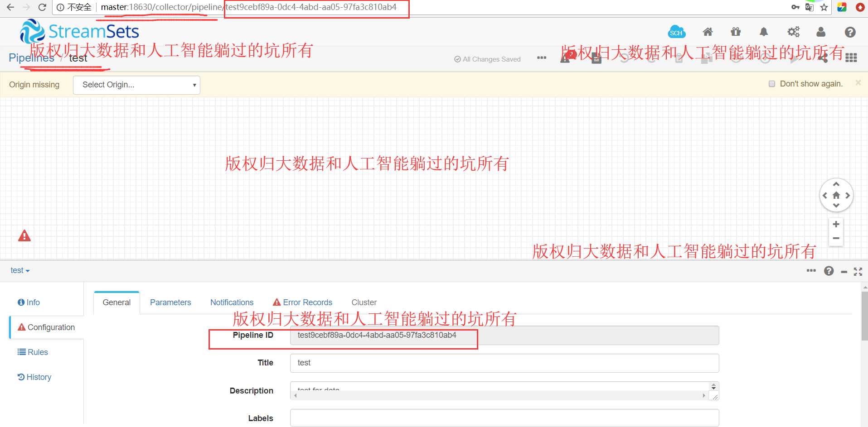Go to the home page icon
Viewport: 868px width, 427px height.
(708, 32)
